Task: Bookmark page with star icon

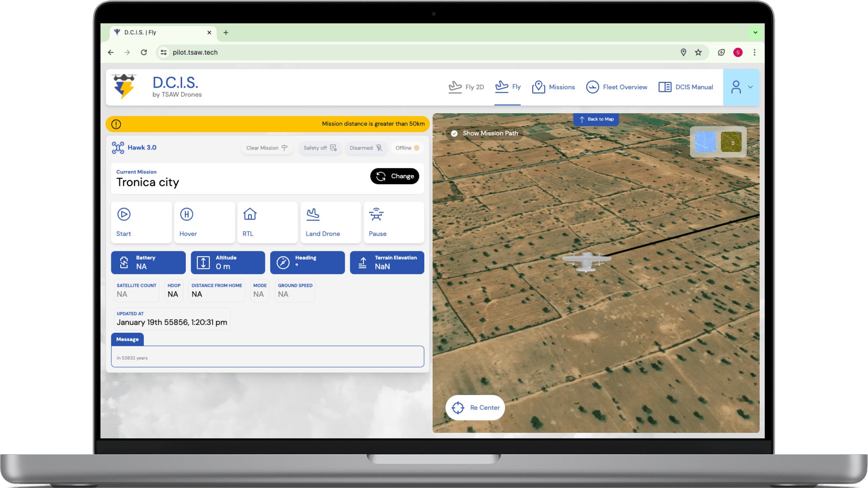Action: [x=698, y=52]
